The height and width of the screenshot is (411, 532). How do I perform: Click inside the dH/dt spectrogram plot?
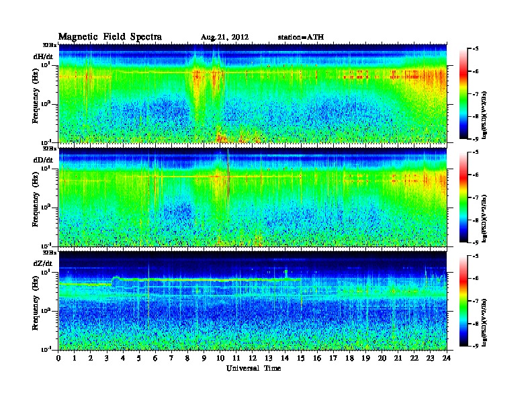point(253,93)
